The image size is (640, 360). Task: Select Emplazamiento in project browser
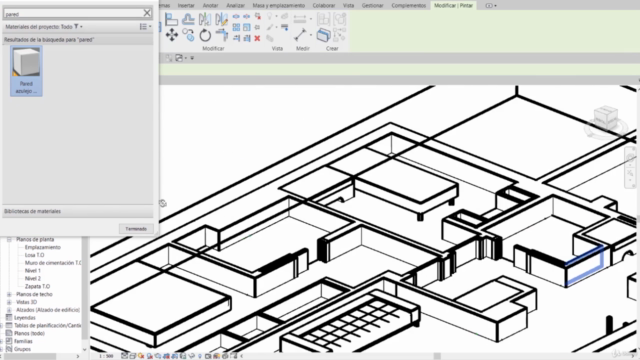point(42,247)
